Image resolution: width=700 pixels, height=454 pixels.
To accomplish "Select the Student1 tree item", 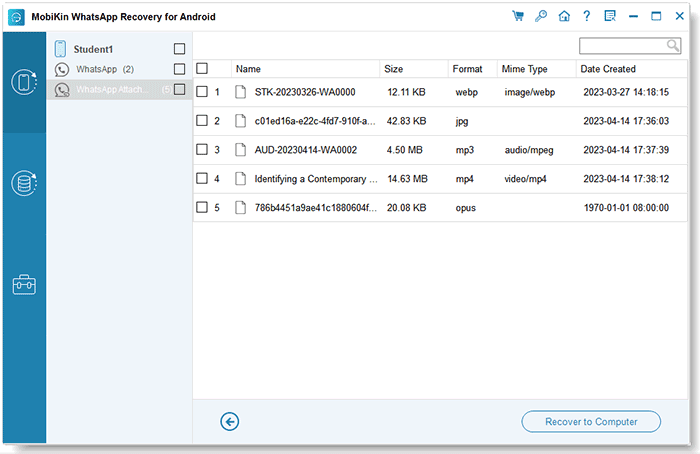I will coord(93,49).
